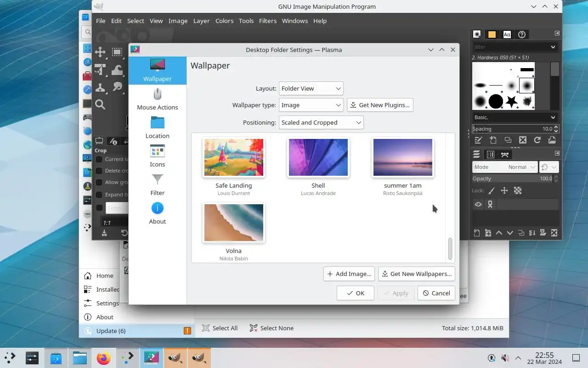Pick the Warp Transform tool in GIMP

click(117, 69)
